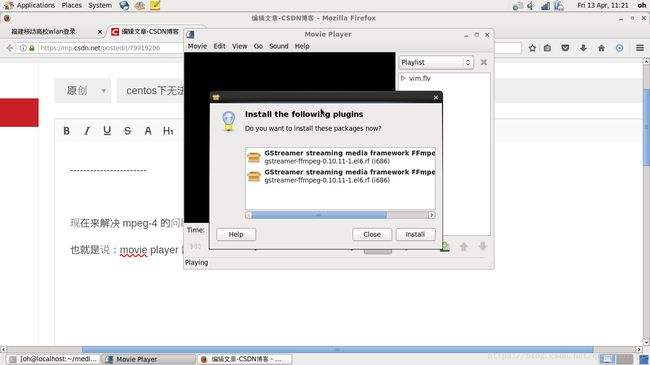The height and width of the screenshot is (365, 650).
Task: Open Edit menu in Movie Player
Action: click(x=219, y=46)
